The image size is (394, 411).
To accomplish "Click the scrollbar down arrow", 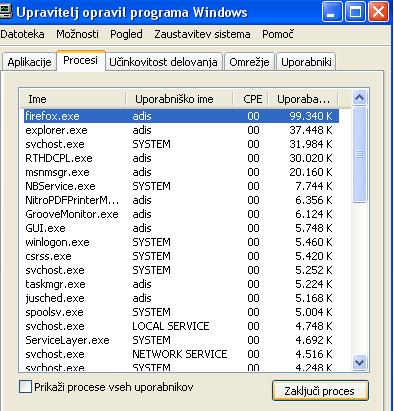I will (359, 362).
